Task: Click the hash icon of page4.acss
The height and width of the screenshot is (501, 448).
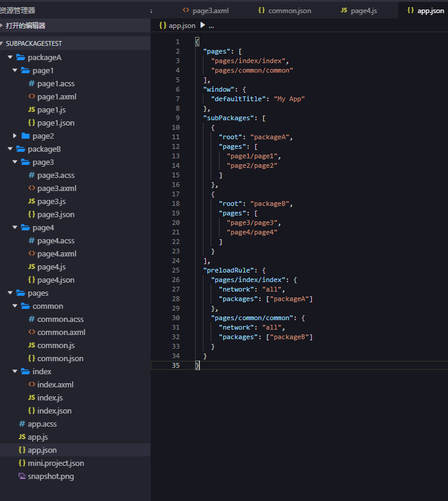Action: (x=32, y=240)
